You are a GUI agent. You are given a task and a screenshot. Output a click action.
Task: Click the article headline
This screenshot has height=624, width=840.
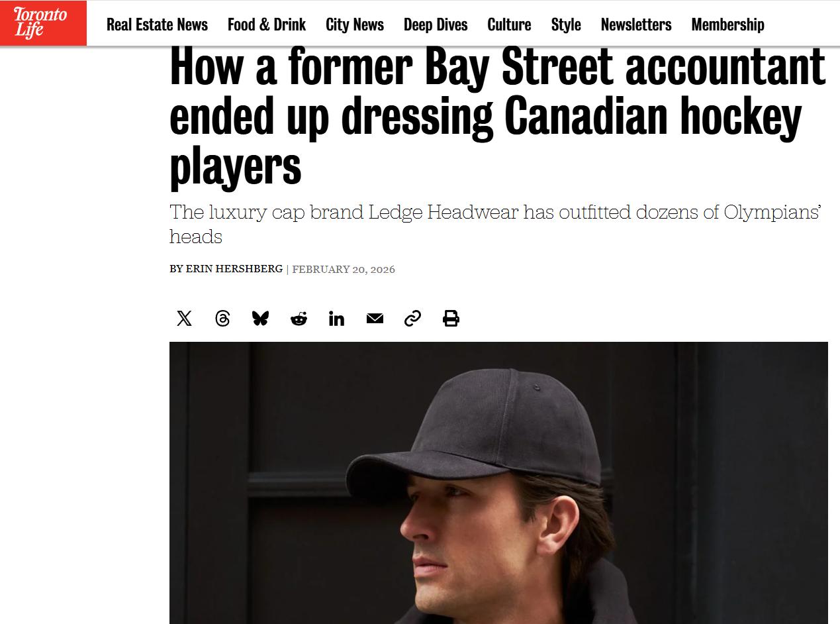[496, 116]
